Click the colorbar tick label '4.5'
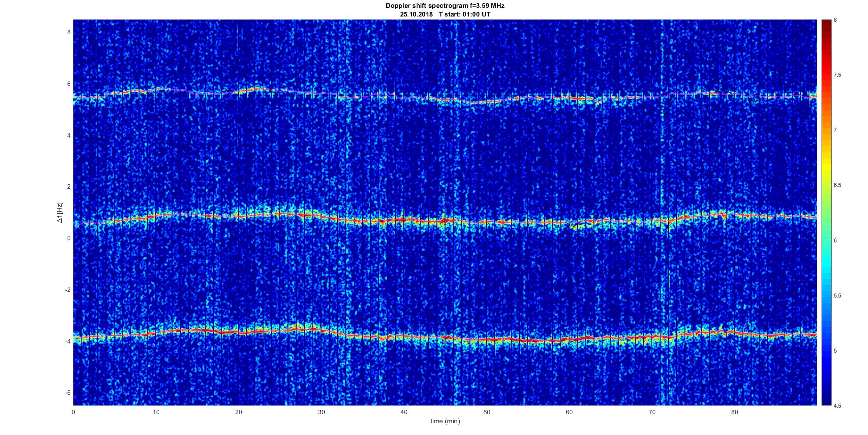Image resolution: width=868 pixels, height=435 pixels. point(838,406)
